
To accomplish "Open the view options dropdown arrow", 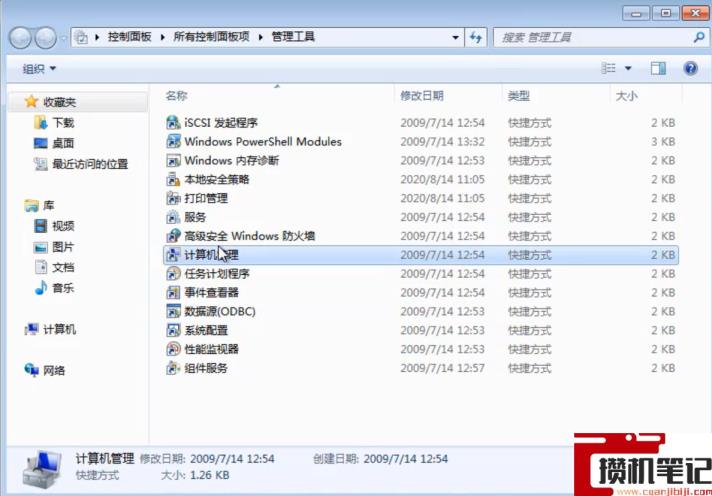I will coord(628,69).
